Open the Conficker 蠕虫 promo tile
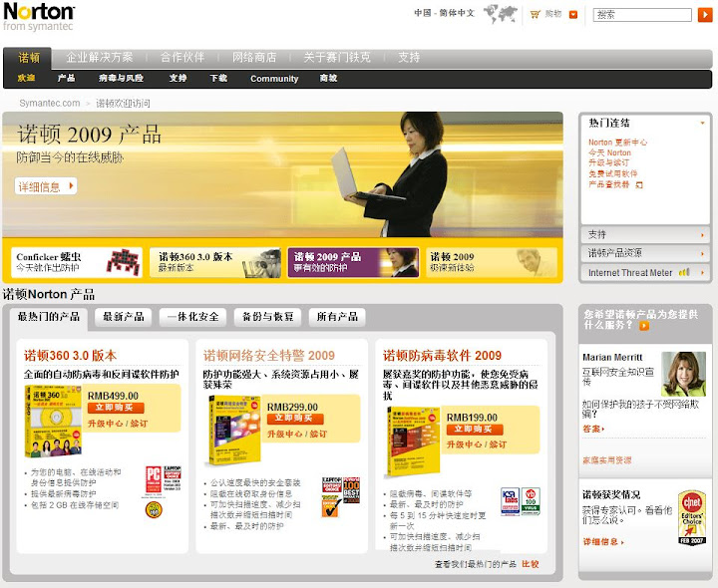 77,262
